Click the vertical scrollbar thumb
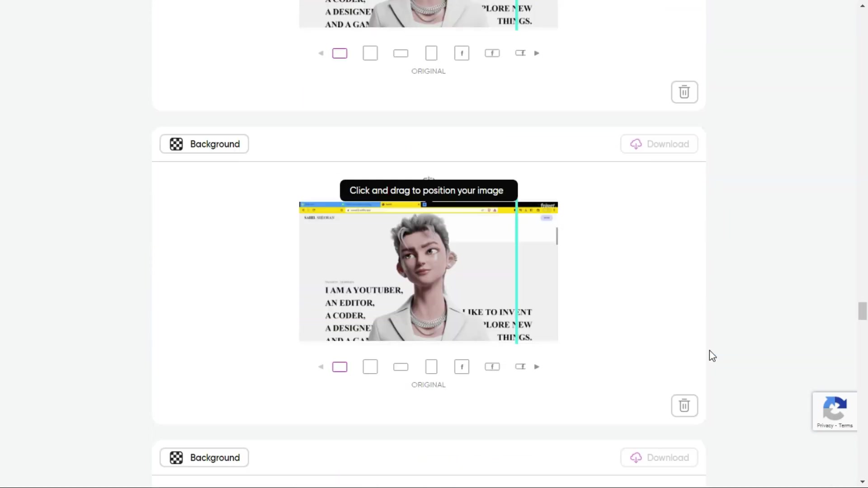This screenshot has width=868, height=488. pos(863,311)
